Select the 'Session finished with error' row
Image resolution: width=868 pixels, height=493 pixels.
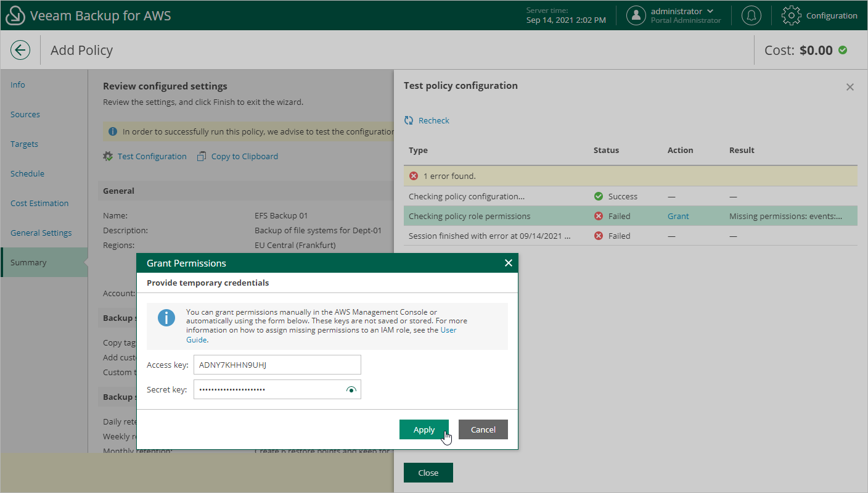click(630, 236)
